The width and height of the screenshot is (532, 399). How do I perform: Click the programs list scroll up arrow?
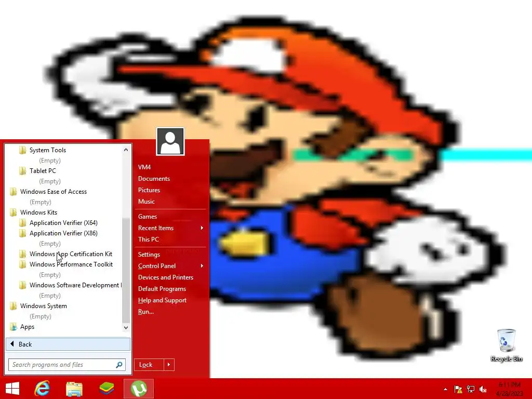(x=126, y=149)
